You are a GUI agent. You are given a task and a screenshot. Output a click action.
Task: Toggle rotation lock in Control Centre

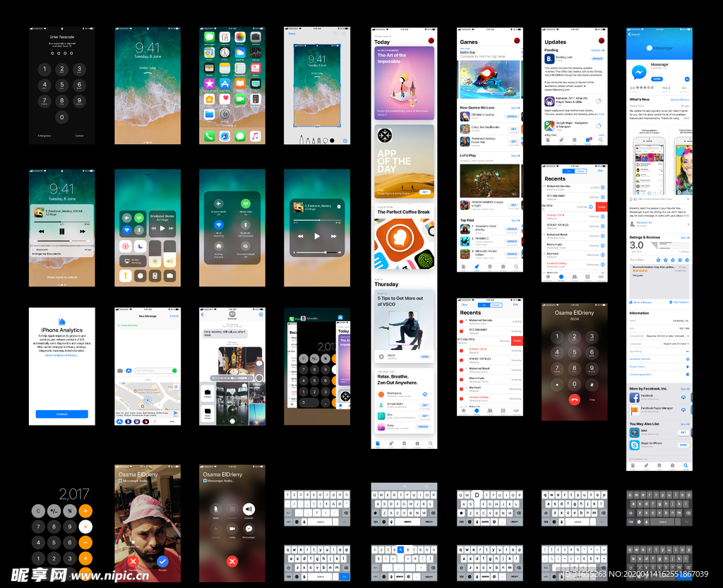pos(126,246)
